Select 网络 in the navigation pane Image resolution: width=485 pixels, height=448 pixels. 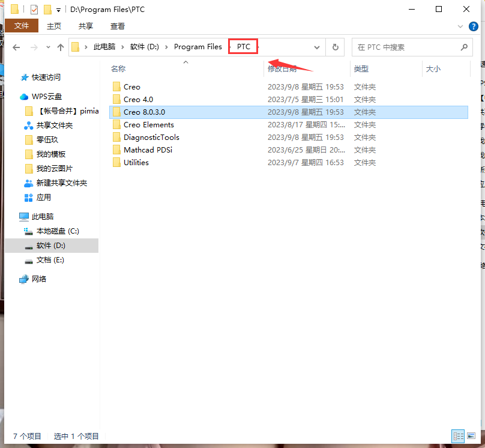[39, 279]
